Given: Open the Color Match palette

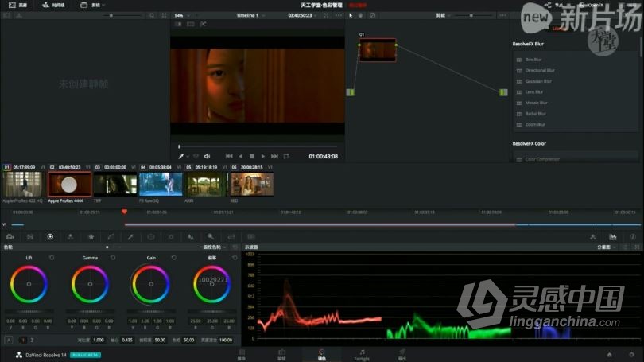Looking at the screenshot, I should [30, 237].
